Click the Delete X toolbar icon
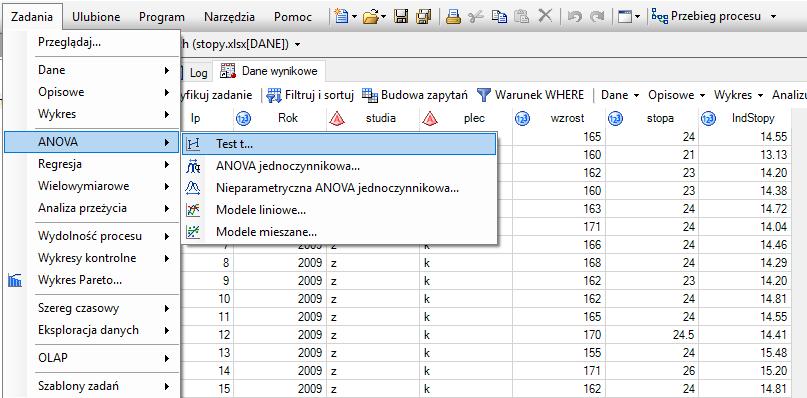 [x=545, y=16]
